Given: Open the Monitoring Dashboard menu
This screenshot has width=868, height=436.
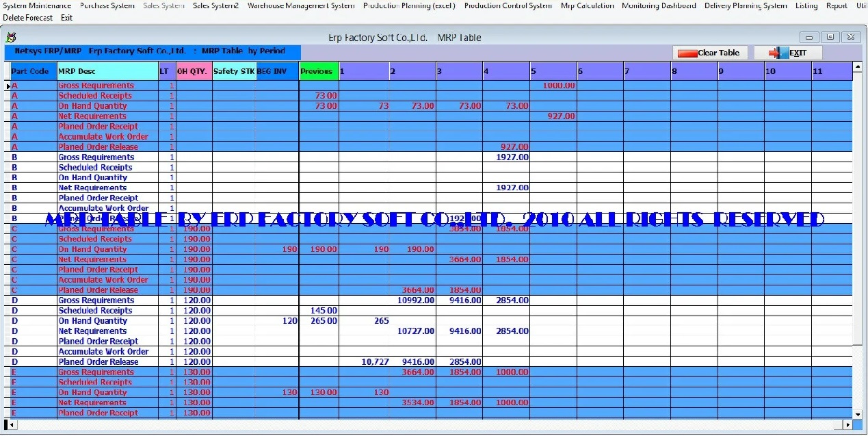Looking at the screenshot, I should click(x=659, y=5).
